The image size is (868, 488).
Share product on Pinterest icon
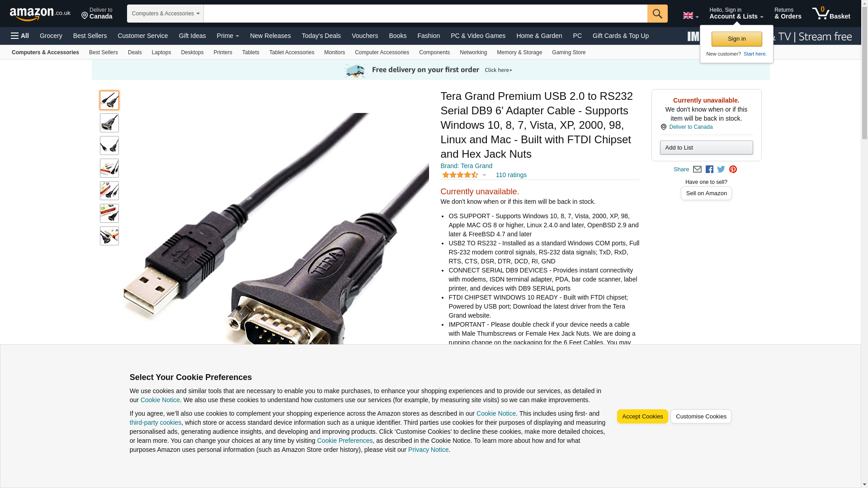(733, 169)
